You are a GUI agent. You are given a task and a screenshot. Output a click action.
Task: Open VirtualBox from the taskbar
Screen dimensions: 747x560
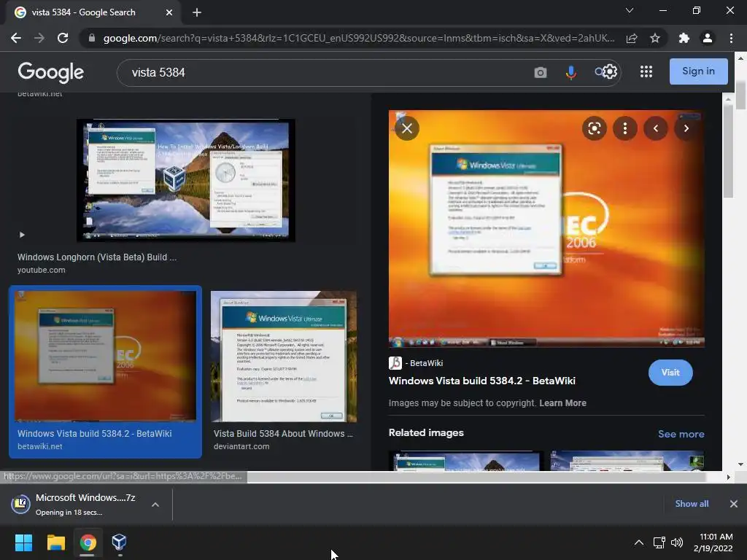tap(119, 542)
